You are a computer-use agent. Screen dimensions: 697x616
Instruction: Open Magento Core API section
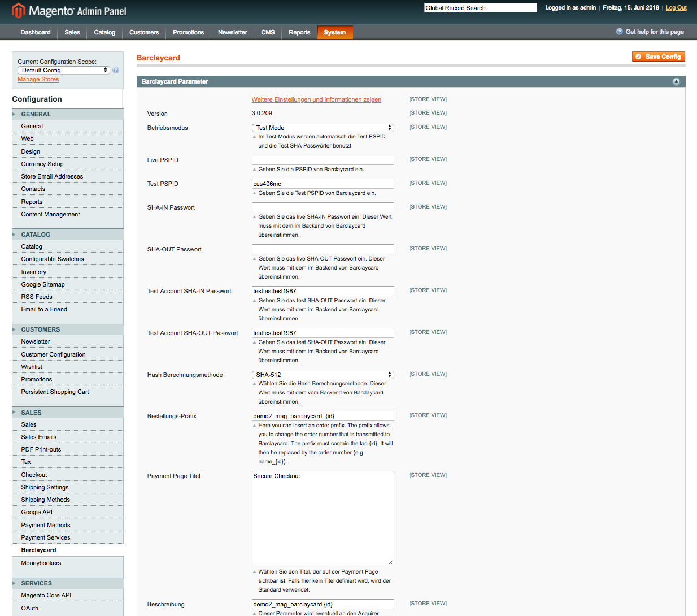point(68,595)
